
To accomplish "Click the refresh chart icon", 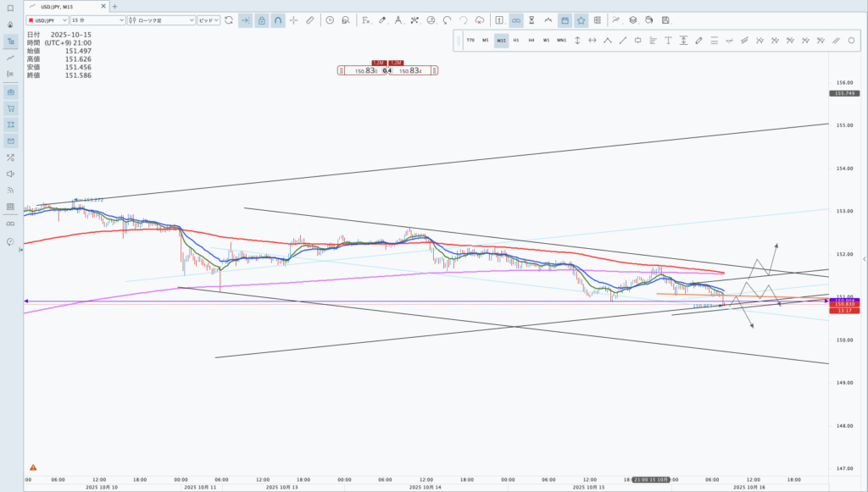I will (x=228, y=19).
